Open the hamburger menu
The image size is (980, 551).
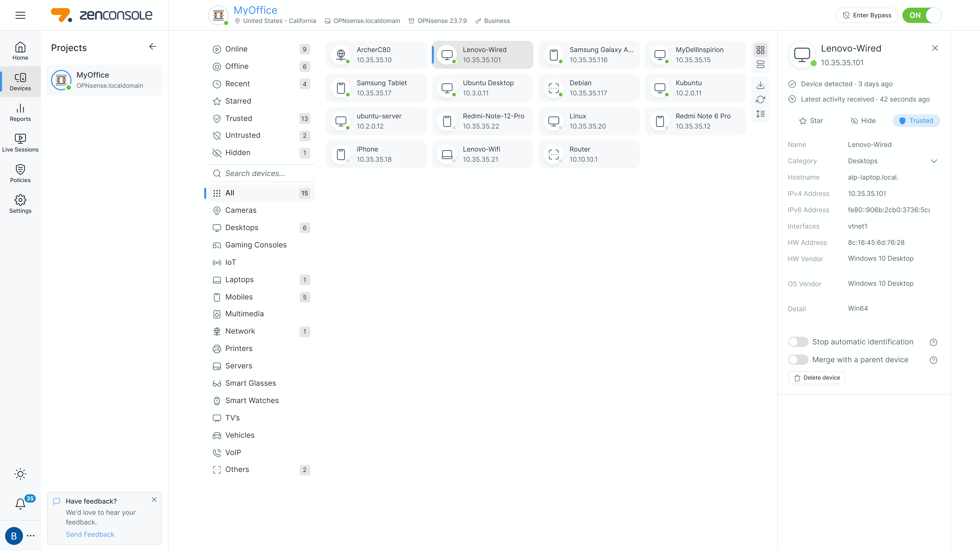20,15
